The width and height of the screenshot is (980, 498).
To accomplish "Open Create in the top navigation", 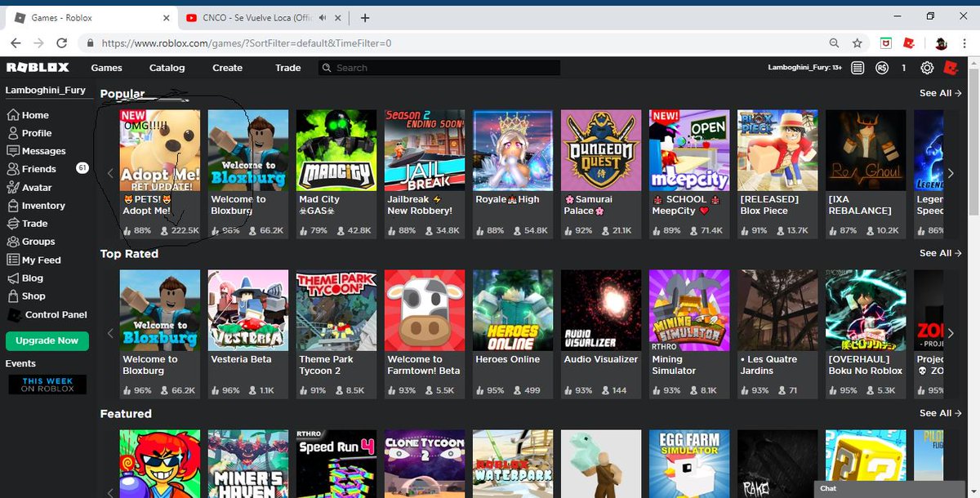I will [x=227, y=68].
